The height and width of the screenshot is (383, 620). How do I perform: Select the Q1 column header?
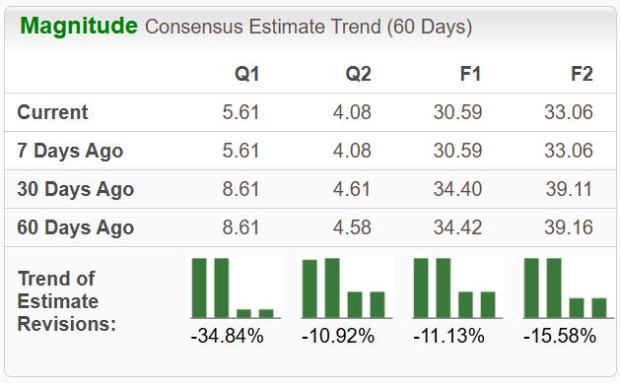pos(247,74)
